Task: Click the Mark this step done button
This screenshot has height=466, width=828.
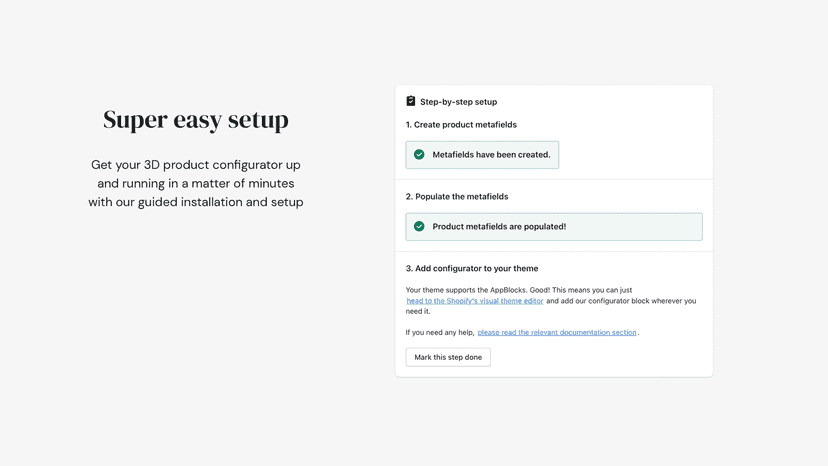Action: point(448,357)
